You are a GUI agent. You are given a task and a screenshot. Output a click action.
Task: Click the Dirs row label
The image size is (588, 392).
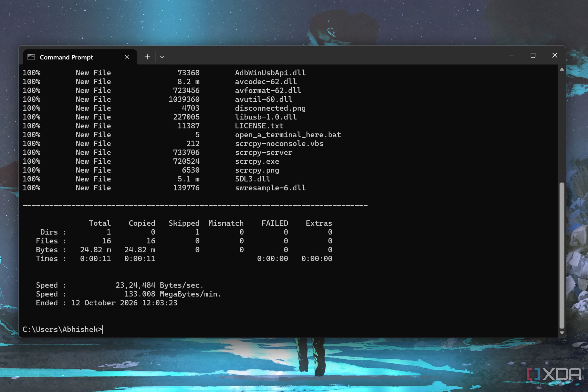pyautogui.click(x=49, y=232)
